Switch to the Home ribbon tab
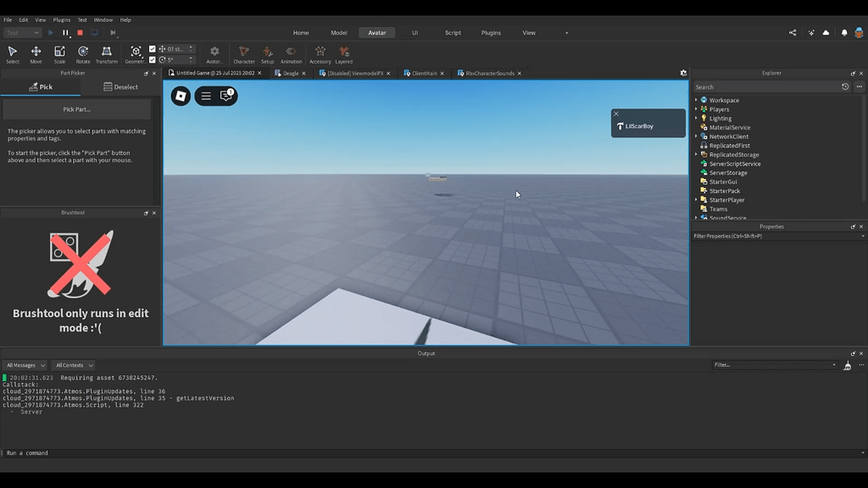 coord(301,33)
